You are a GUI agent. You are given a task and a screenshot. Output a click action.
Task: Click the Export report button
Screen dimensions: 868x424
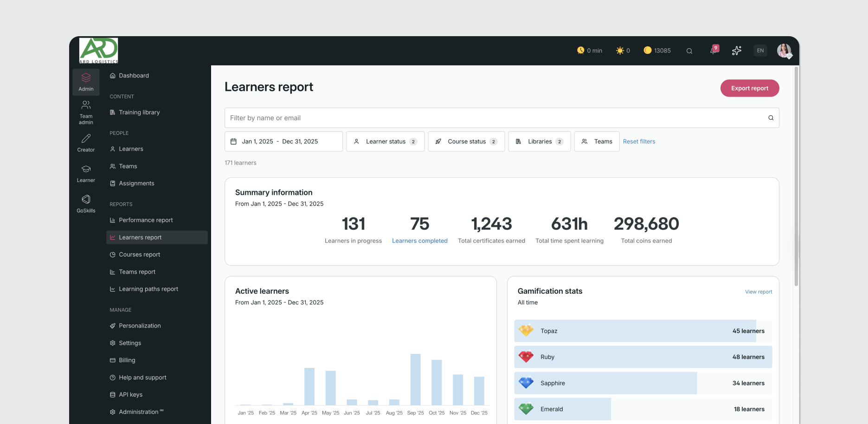coord(750,88)
